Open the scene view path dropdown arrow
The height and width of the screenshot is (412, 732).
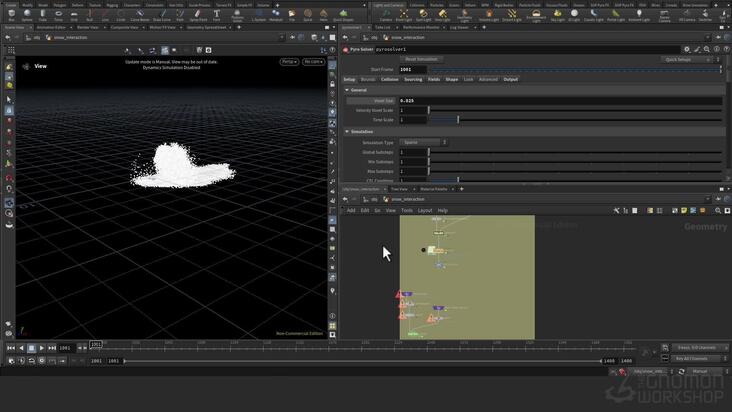click(x=282, y=37)
